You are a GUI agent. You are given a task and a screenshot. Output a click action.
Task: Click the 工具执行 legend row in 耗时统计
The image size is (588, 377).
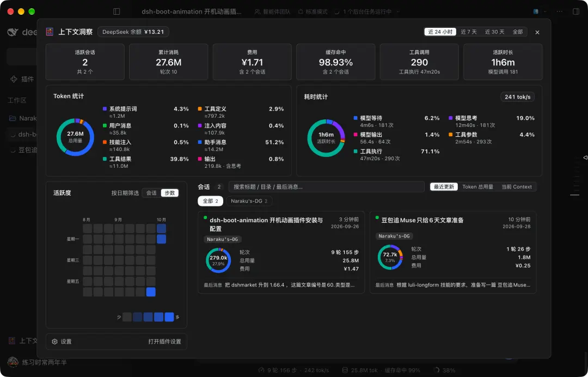(x=397, y=155)
